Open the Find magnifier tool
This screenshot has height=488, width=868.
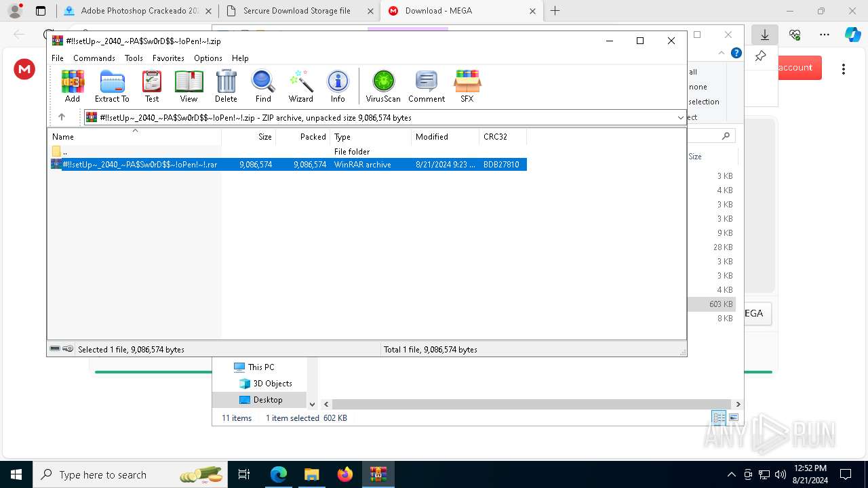pos(263,86)
